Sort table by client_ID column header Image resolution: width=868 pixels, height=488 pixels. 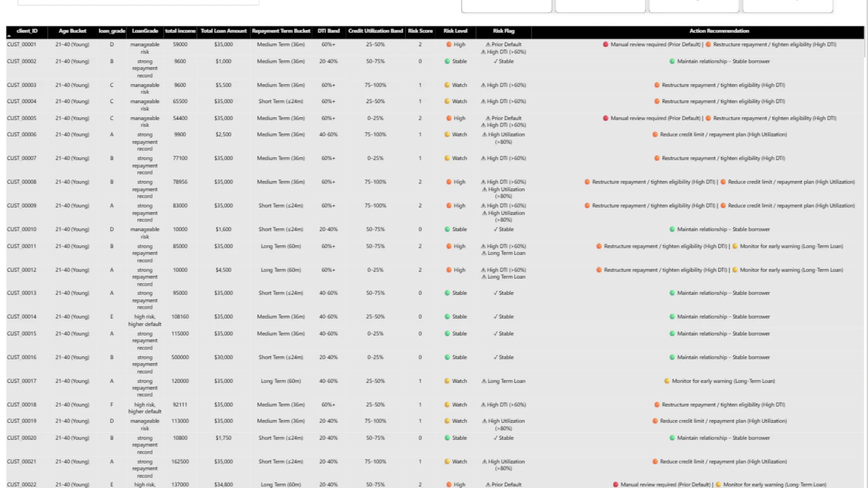(27, 31)
